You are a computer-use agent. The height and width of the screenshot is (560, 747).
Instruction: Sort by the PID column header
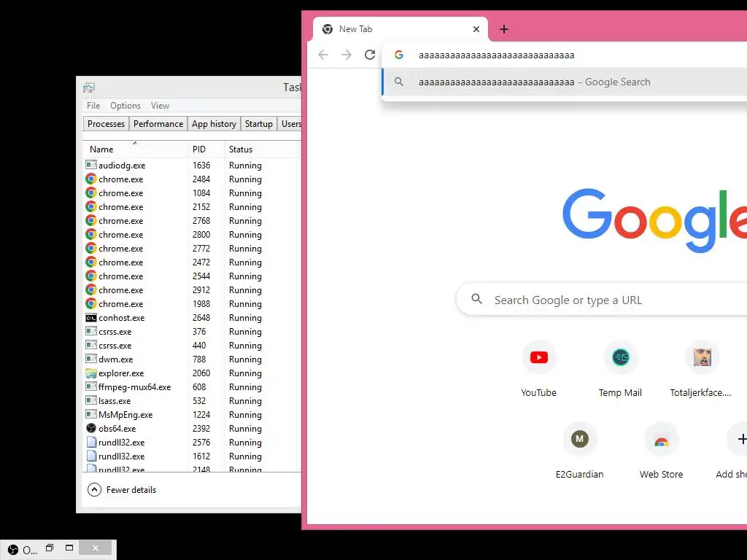[206, 149]
